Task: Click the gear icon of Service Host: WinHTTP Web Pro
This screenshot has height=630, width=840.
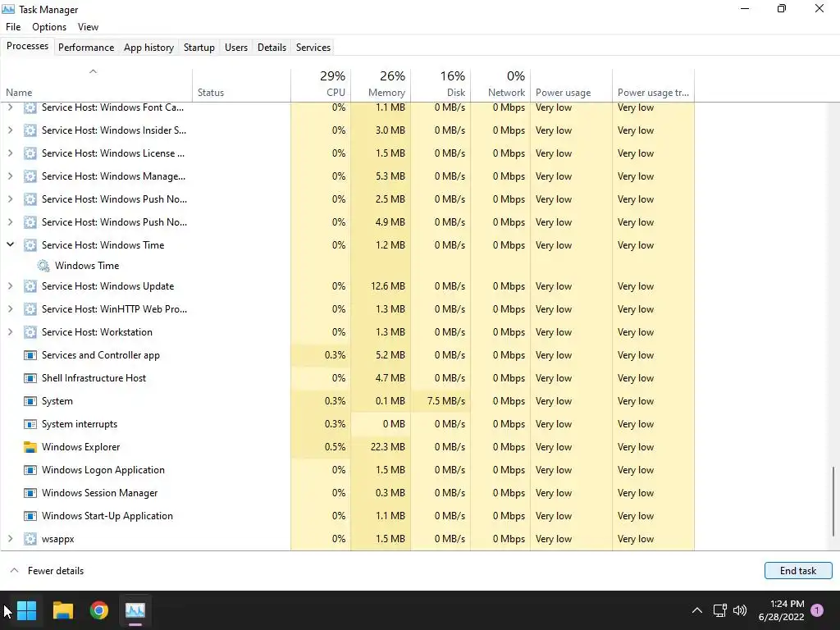Action: click(30, 309)
